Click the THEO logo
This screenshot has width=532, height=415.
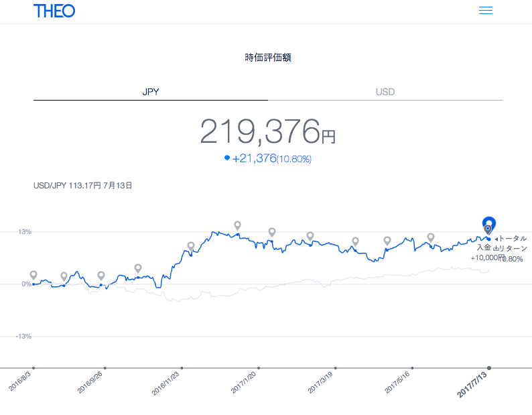pos(54,11)
